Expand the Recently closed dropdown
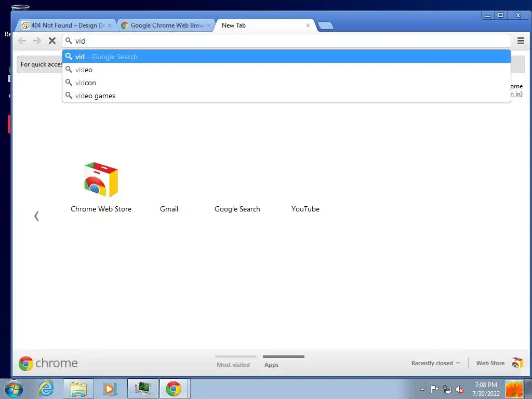The height and width of the screenshot is (399, 532). [x=436, y=363]
